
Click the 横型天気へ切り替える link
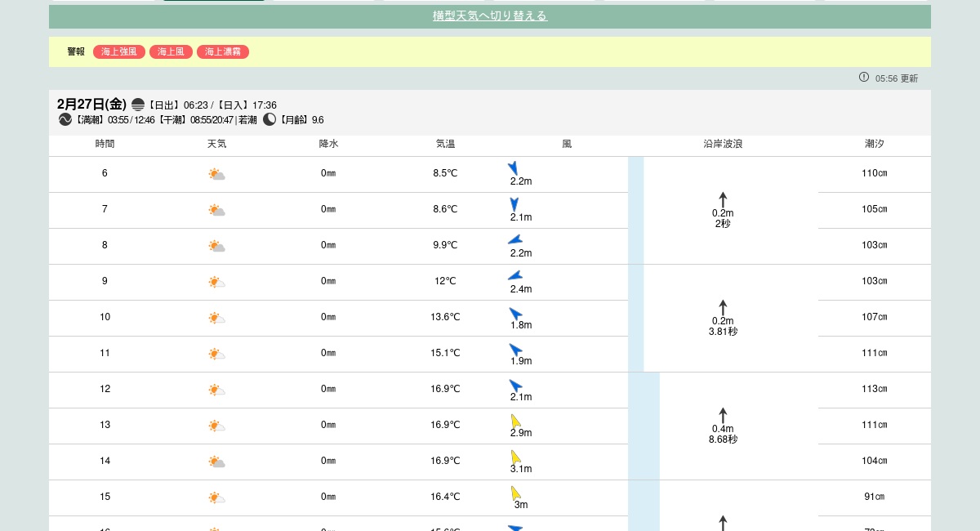(x=489, y=16)
